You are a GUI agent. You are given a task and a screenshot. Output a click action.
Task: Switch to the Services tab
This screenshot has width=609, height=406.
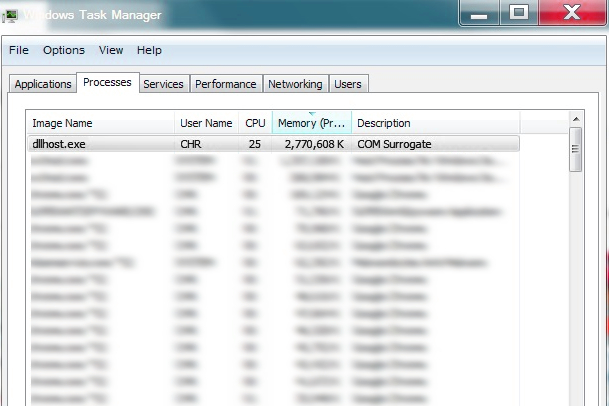[x=164, y=84]
